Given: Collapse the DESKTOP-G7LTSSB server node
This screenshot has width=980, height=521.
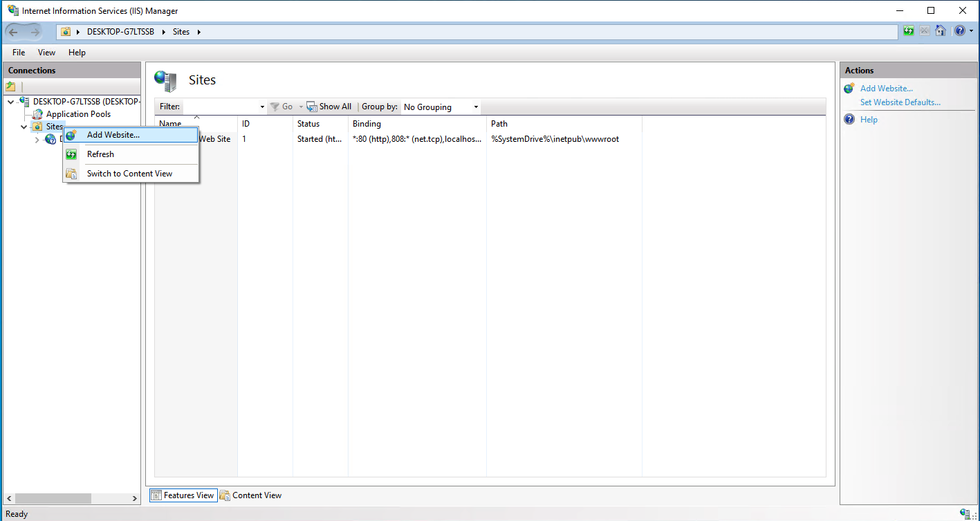Looking at the screenshot, I should pos(11,102).
